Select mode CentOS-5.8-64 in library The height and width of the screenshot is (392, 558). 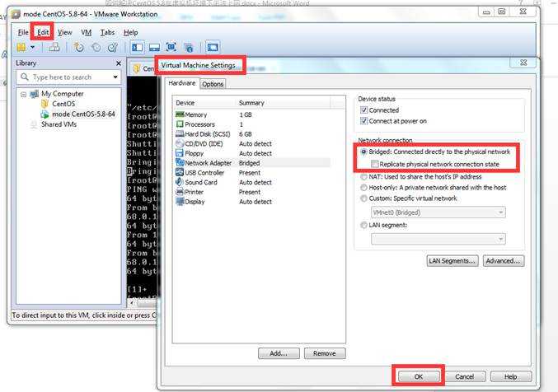pos(83,114)
